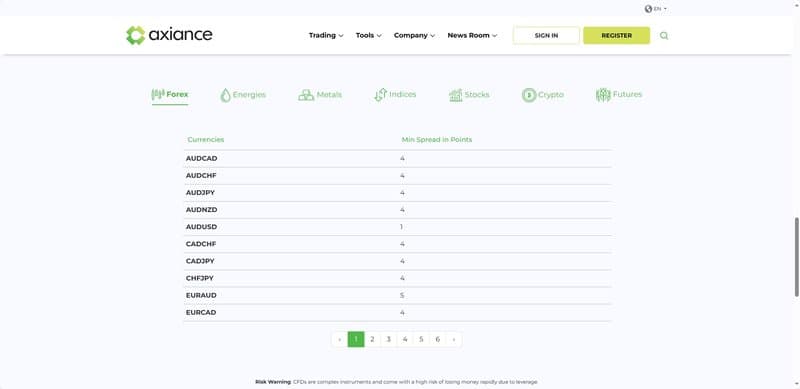Go to pagination page 4
This screenshot has width=800, height=389.
[405, 339]
